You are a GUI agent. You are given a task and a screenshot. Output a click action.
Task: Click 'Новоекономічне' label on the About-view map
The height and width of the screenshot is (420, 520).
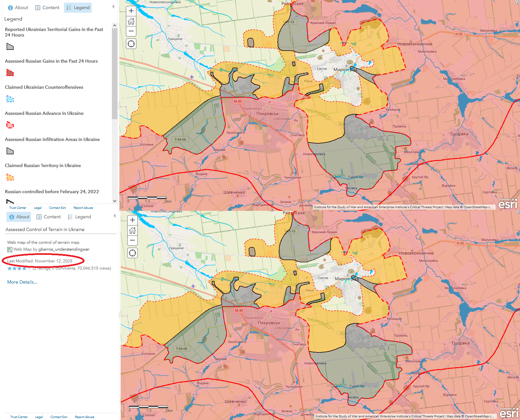416,253
